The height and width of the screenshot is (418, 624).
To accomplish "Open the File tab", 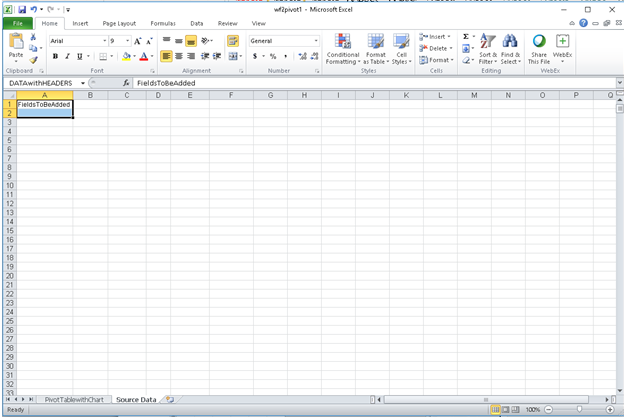I will (18, 23).
